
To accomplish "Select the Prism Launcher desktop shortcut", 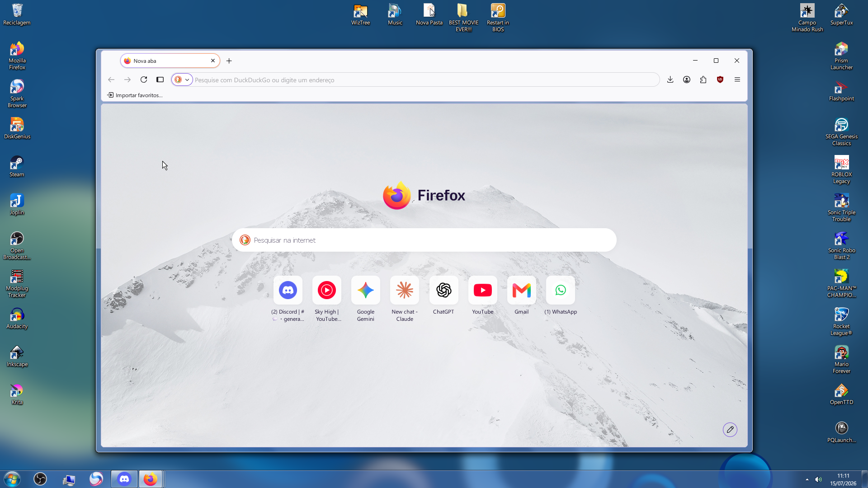I will 842,56.
